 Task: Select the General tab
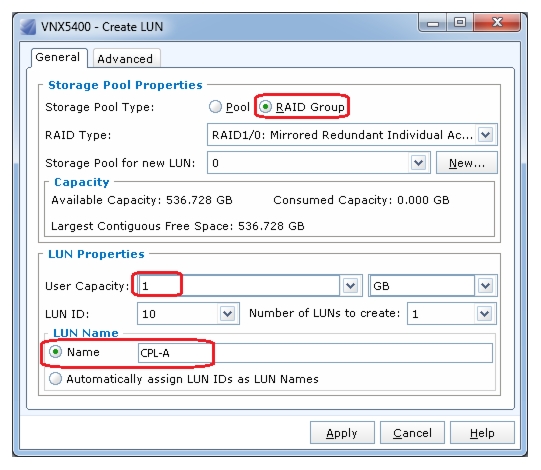[58, 57]
